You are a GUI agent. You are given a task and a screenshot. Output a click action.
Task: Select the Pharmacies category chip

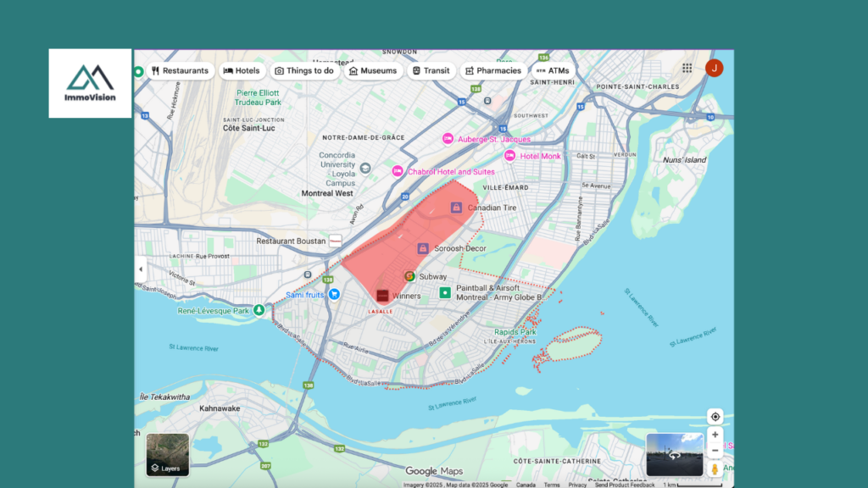click(x=493, y=71)
